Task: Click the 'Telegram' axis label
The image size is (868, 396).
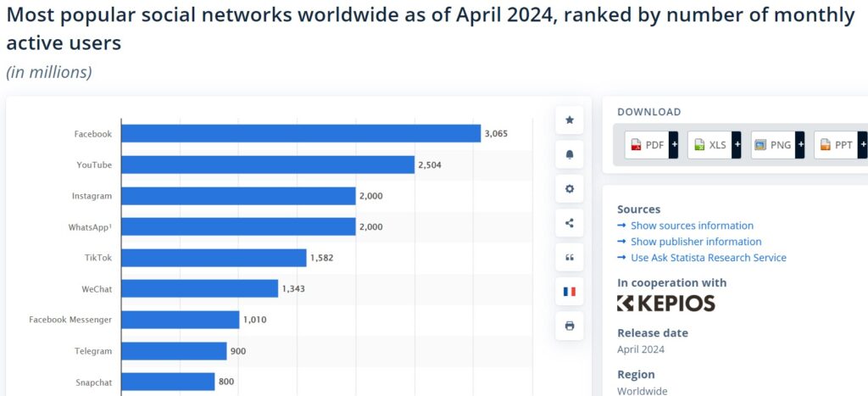Action: click(93, 351)
